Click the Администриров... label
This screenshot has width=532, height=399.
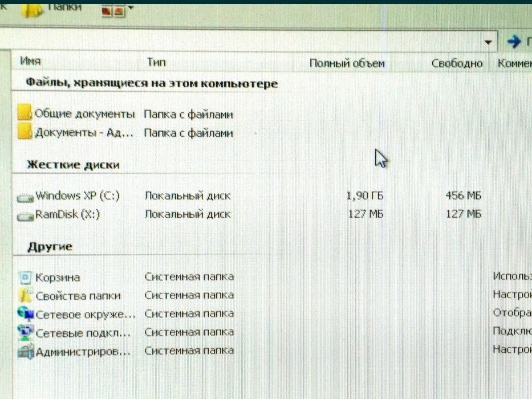[83, 352]
